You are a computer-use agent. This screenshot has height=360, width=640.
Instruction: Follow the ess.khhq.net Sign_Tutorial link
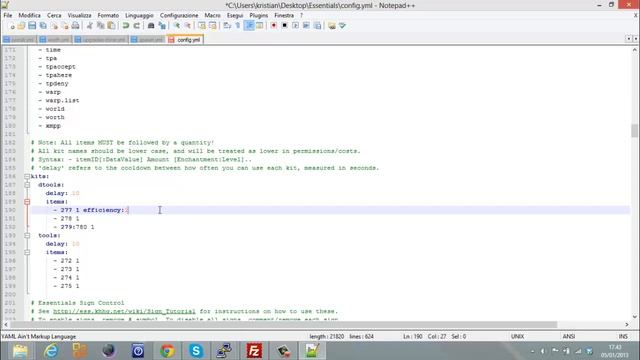124,311
